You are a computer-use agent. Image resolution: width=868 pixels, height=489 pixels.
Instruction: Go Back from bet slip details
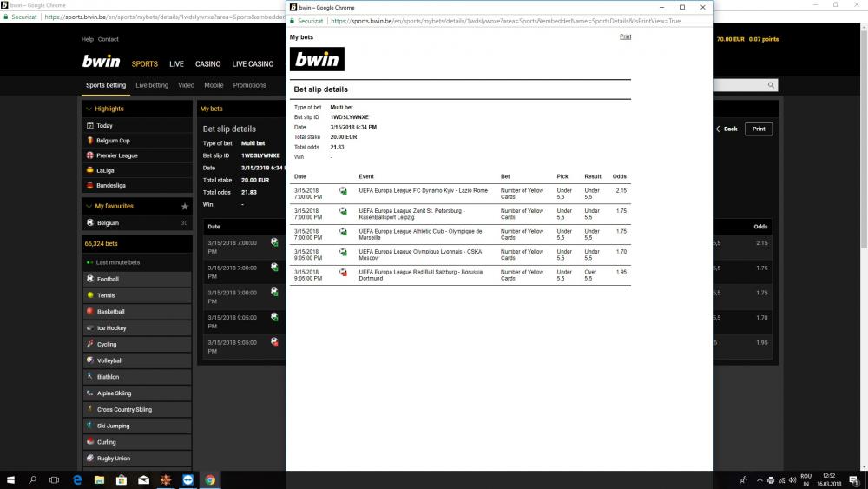tap(727, 129)
